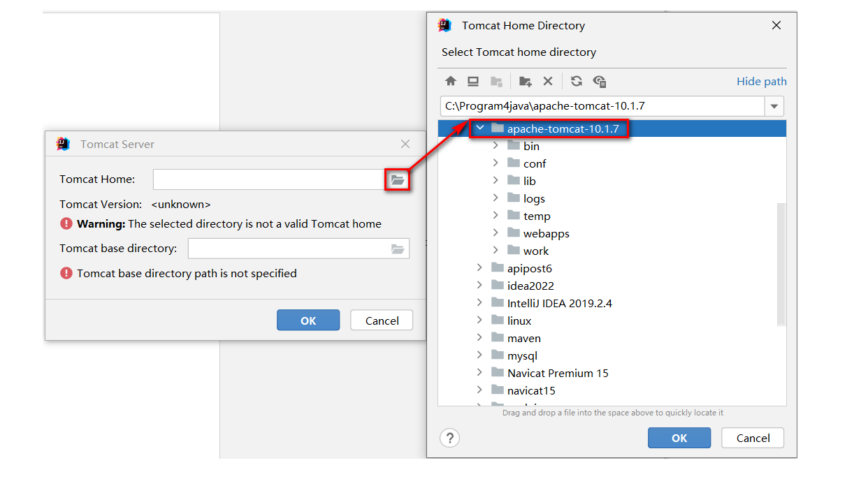This screenshot has height=479, width=868.
Task: Click the logs folder icon
Action: 514,198
